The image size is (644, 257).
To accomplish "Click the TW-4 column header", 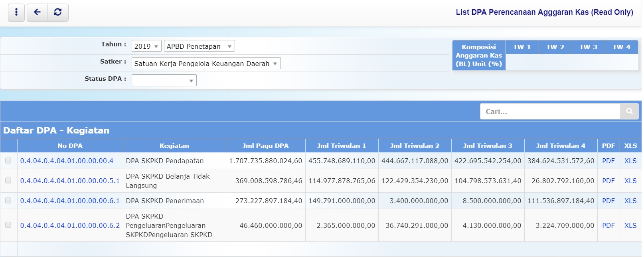I will click(621, 47).
